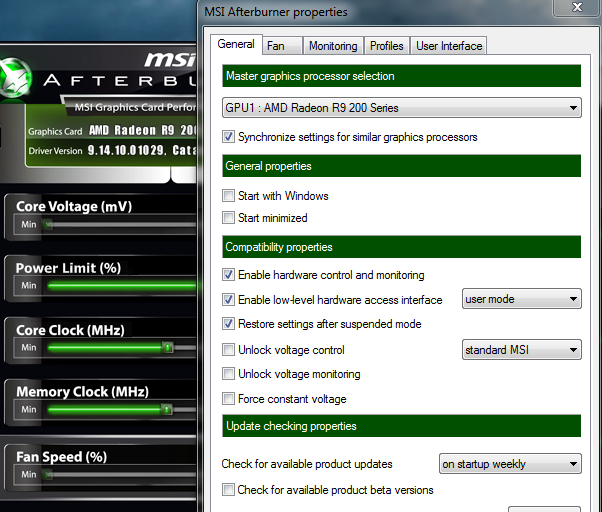The image size is (602, 512).
Task: Click Min label of Core Clock slider
Action: 29,347
